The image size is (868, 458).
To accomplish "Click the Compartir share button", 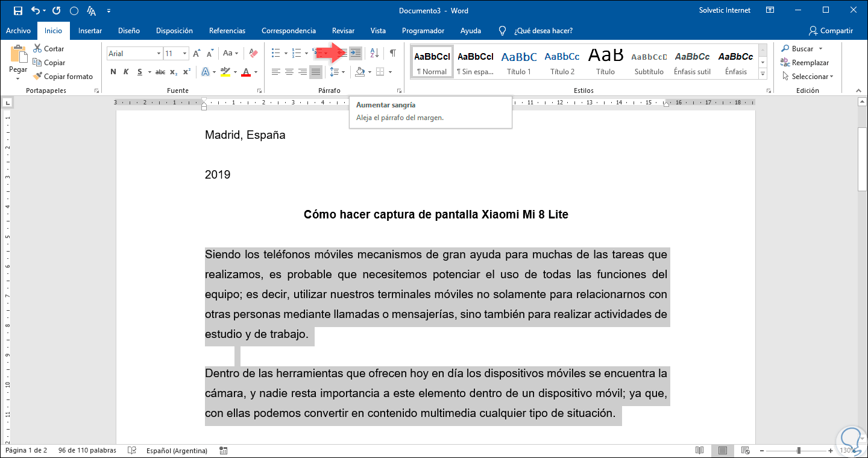I will point(831,31).
